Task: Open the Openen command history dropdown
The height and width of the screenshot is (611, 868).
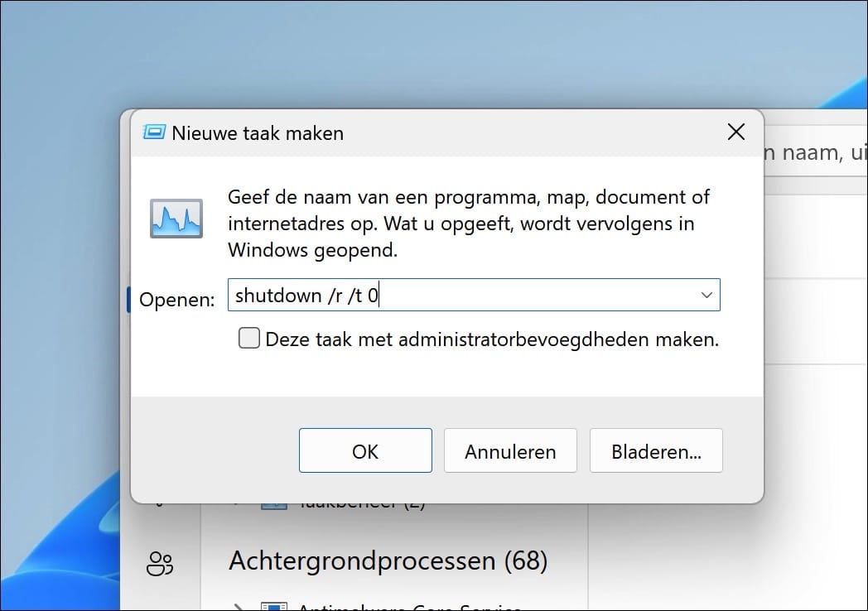Action: [x=706, y=295]
